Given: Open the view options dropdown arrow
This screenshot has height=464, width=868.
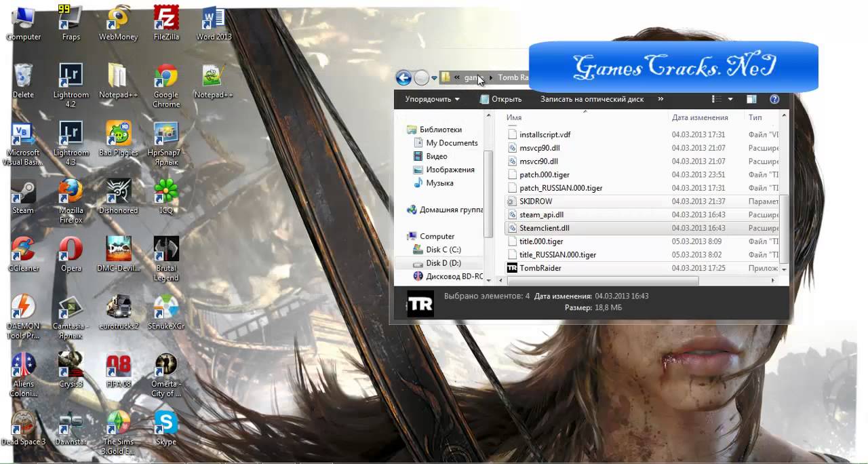Looking at the screenshot, I should (730, 99).
